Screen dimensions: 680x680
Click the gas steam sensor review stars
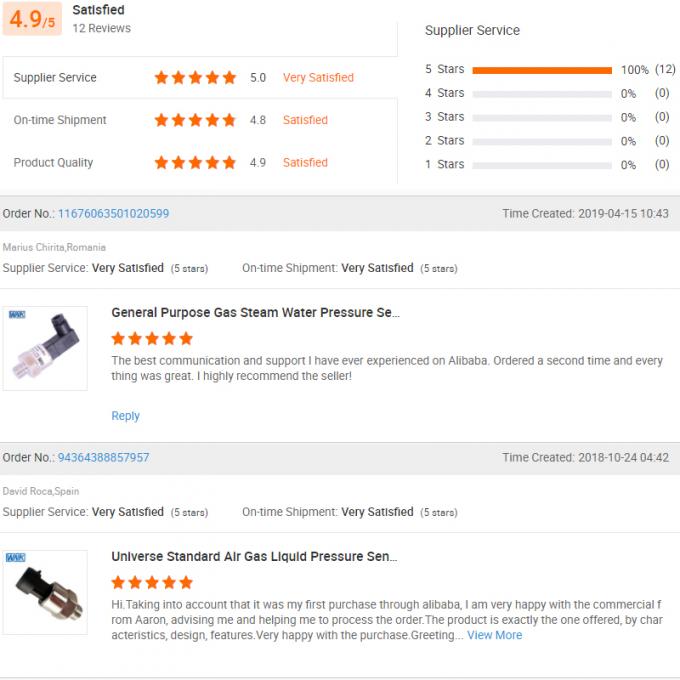pos(152,338)
